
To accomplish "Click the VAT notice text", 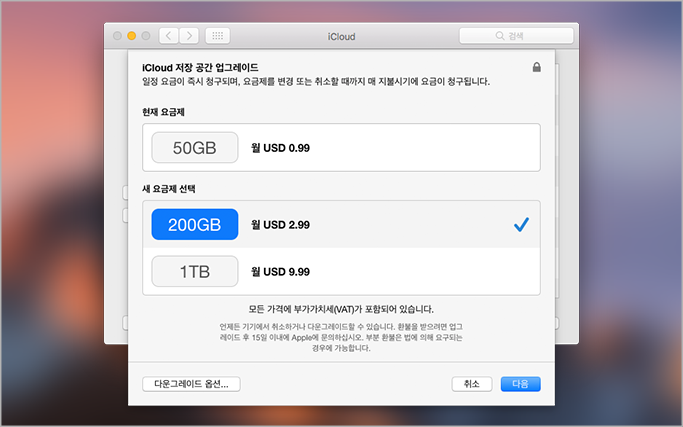I will [x=341, y=309].
